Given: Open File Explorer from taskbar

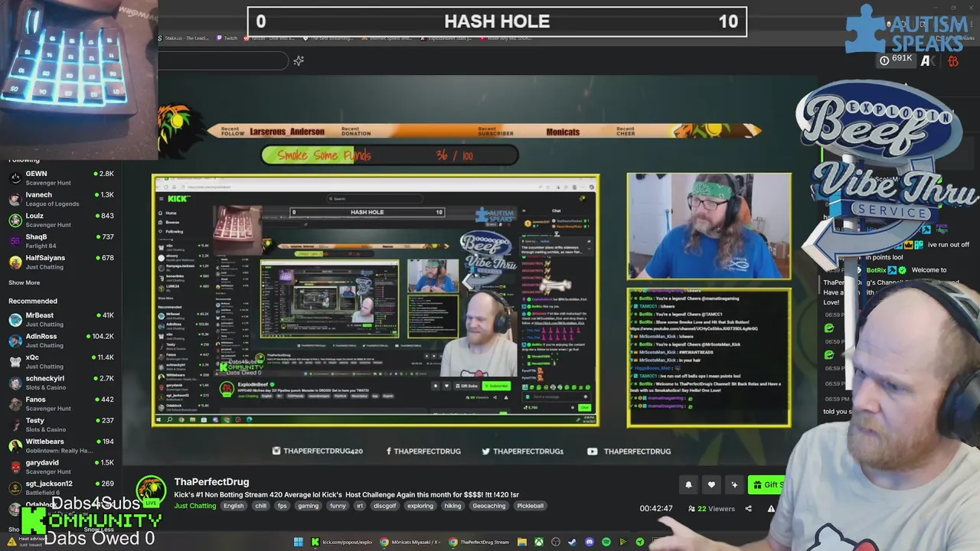Looking at the screenshot, I should [521, 542].
